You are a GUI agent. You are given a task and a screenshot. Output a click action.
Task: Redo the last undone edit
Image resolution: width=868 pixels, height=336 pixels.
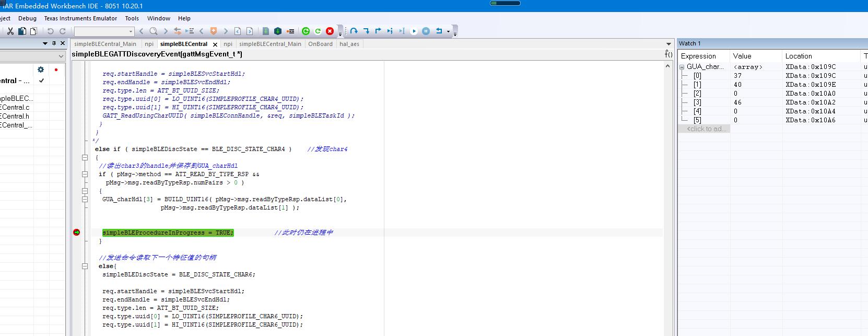(63, 31)
